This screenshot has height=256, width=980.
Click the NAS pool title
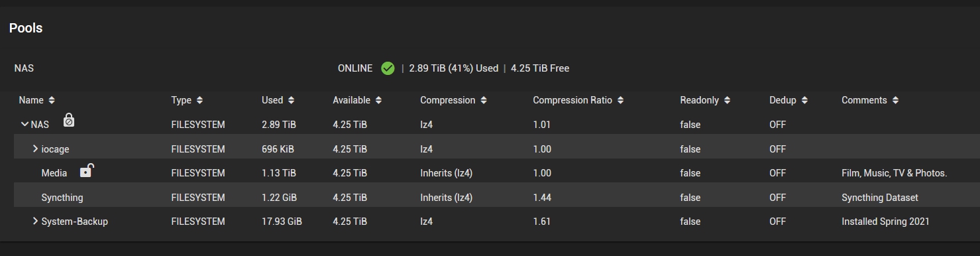pyautogui.click(x=24, y=68)
